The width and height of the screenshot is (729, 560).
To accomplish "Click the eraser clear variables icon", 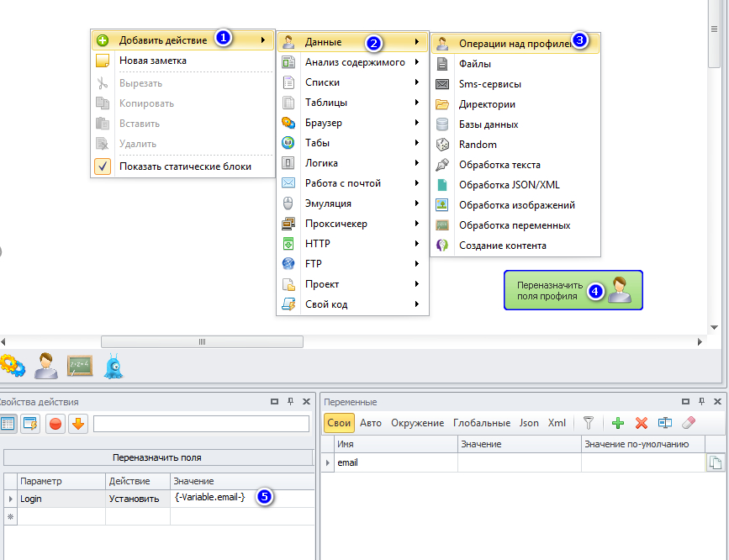I will coord(689,423).
